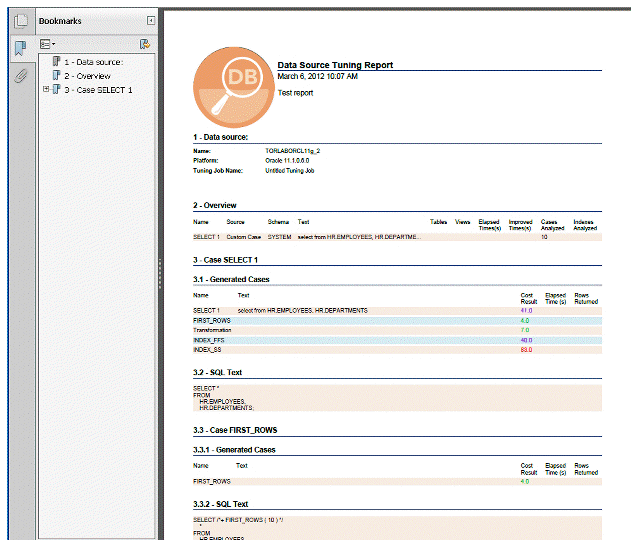Open the bookmark options dropdown menu
The width and height of the screenshot is (640, 548).
coord(47,44)
